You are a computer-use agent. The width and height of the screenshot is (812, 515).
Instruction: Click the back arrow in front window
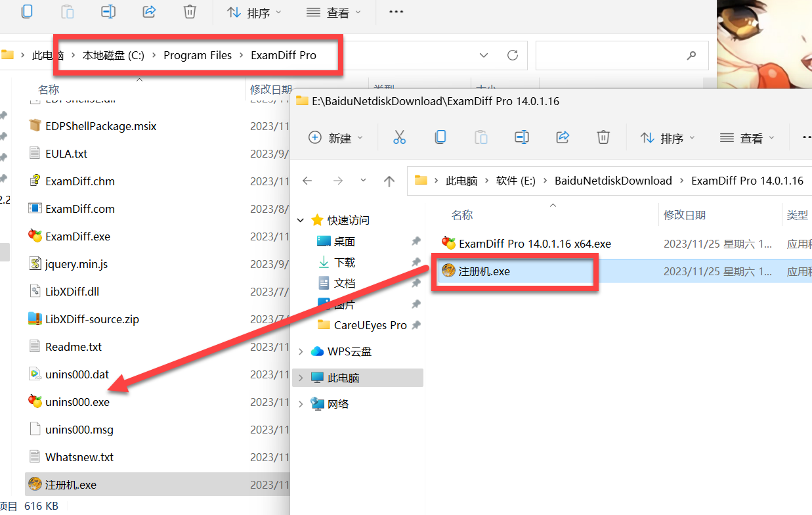pyautogui.click(x=307, y=181)
